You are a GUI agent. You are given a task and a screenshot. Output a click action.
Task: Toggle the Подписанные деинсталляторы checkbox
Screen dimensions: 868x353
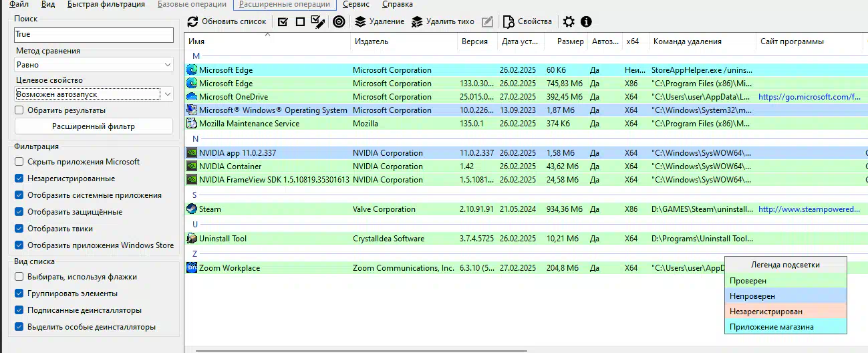coord(19,310)
